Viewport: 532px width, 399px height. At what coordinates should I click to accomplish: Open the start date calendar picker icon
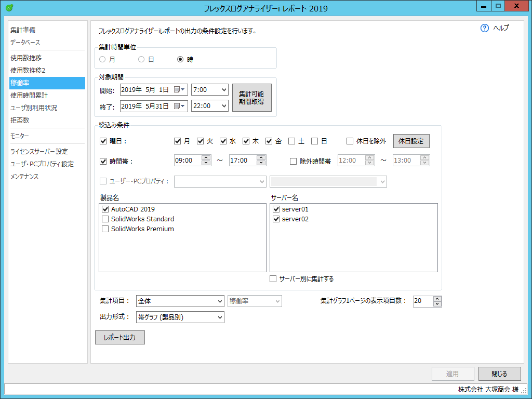(x=179, y=89)
